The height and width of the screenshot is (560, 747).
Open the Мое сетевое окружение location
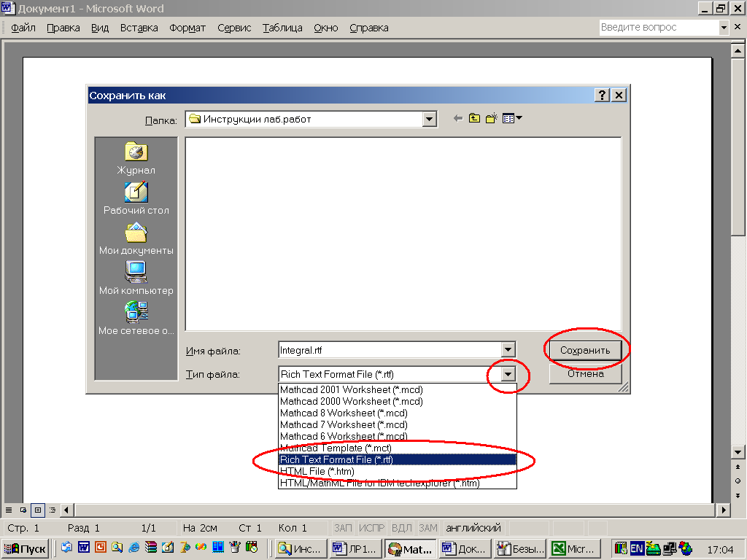point(136,319)
